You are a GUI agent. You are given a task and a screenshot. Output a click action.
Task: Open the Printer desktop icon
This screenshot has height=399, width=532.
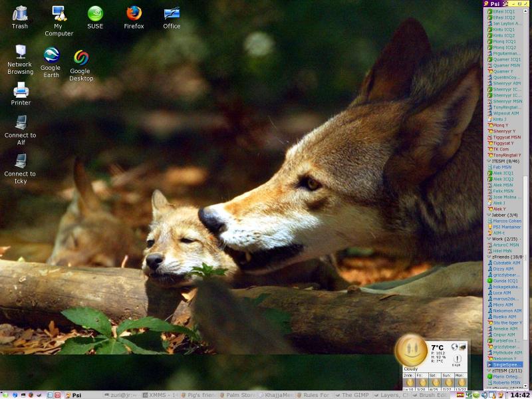(21, 90)
